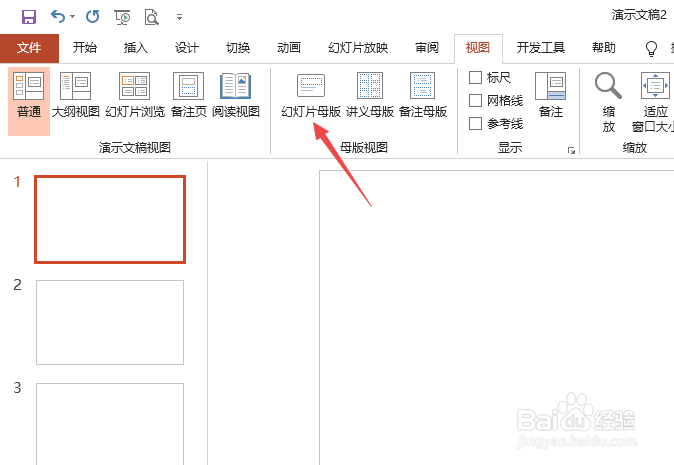This screenshot has height=465, width=674.
Task: Open 备注页 notes page view
Action: 189,95
